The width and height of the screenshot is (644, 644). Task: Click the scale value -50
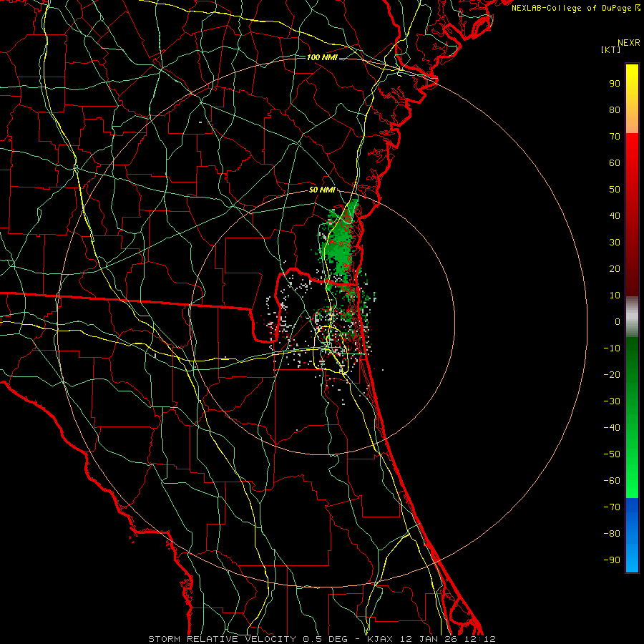pos(612,454)
